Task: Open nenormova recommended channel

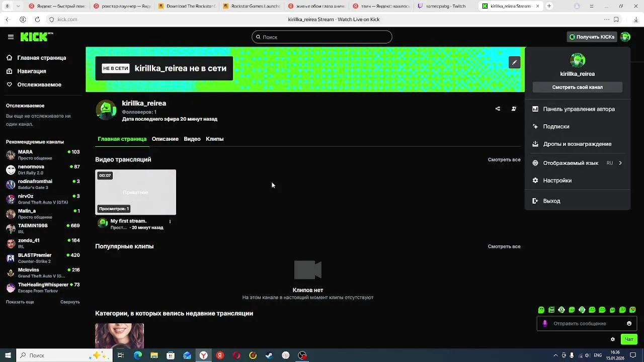Action: [x=43, y=169]
